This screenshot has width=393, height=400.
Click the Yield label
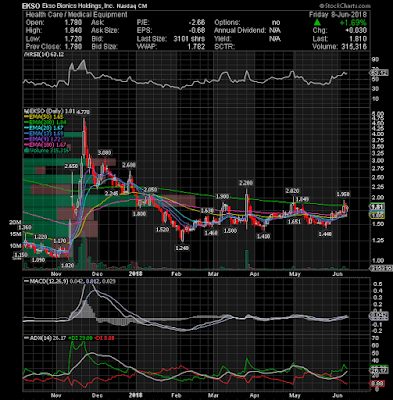[x=222, y=39]
